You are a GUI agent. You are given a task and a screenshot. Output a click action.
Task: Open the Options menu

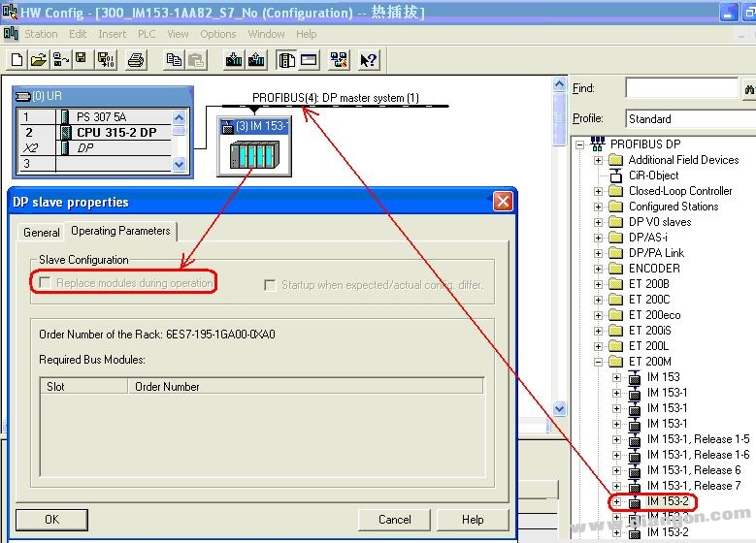[x=218, y=34]
